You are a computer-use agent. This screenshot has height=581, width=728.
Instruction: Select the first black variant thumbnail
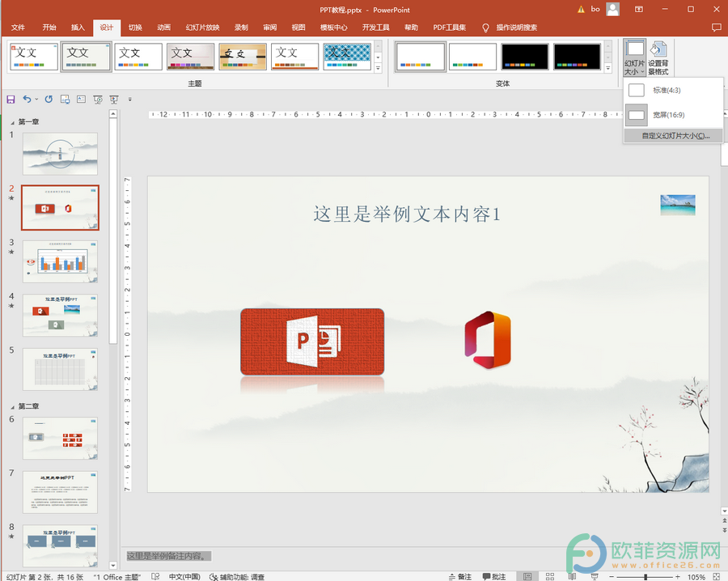click(x=525, y=57)
